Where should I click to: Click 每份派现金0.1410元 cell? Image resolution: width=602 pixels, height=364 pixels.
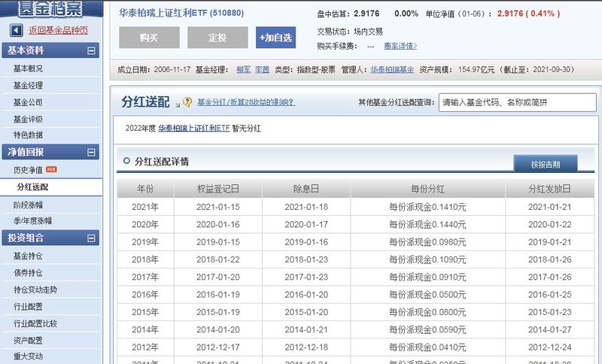coord(427,207)
